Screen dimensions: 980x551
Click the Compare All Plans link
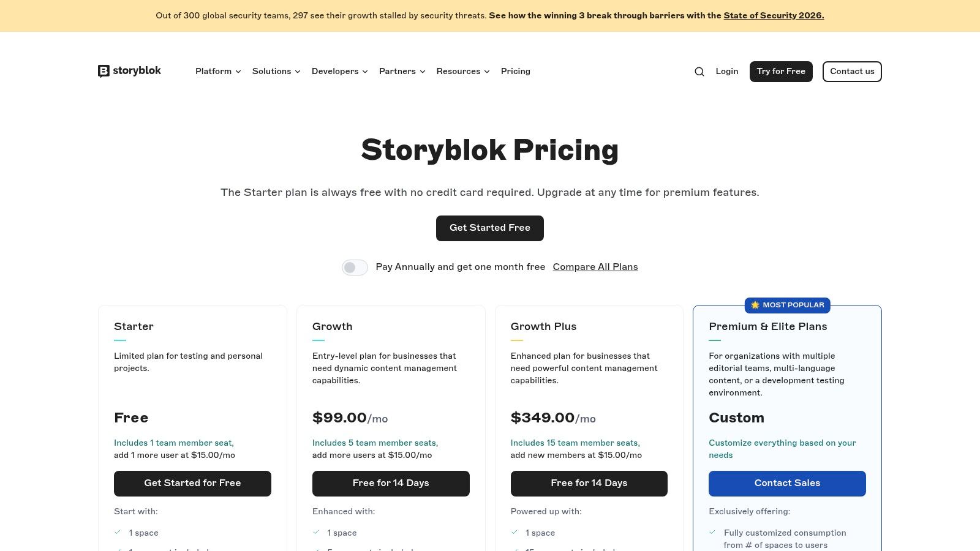coord(595,267)
